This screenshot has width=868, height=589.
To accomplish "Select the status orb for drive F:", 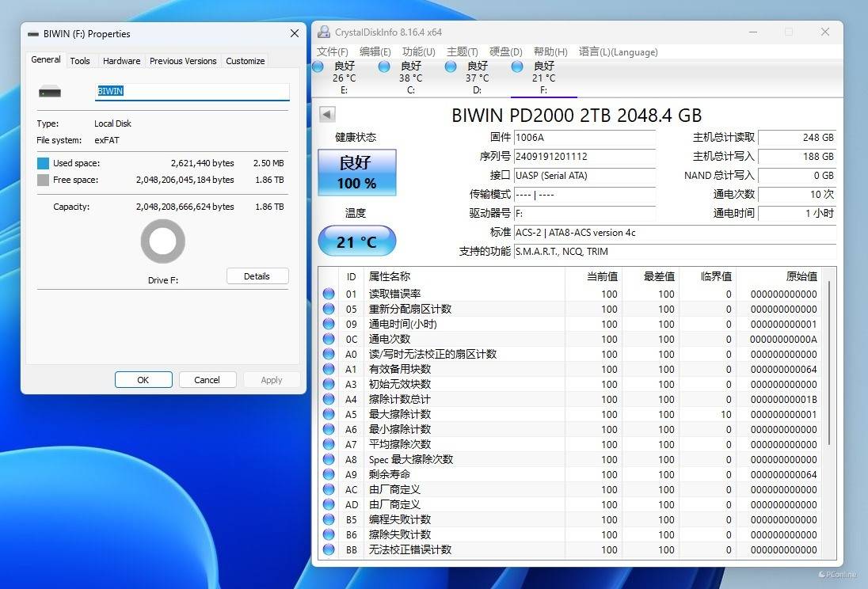I will pos(517,66).
